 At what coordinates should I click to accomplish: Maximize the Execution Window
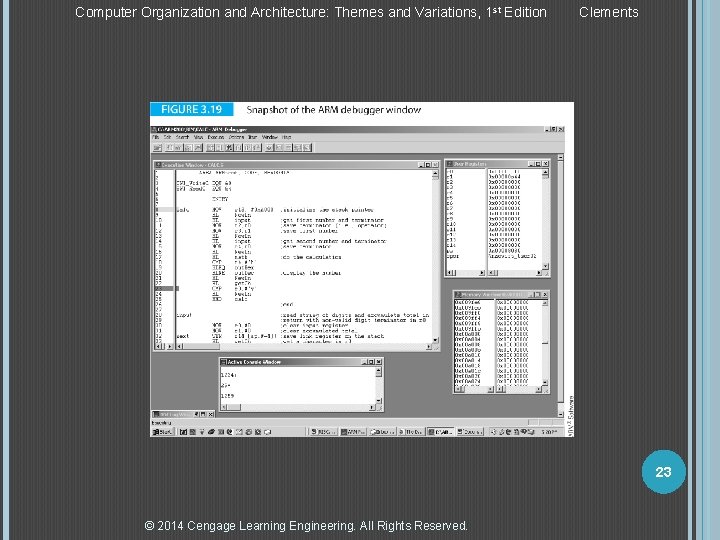click(428, 164)
